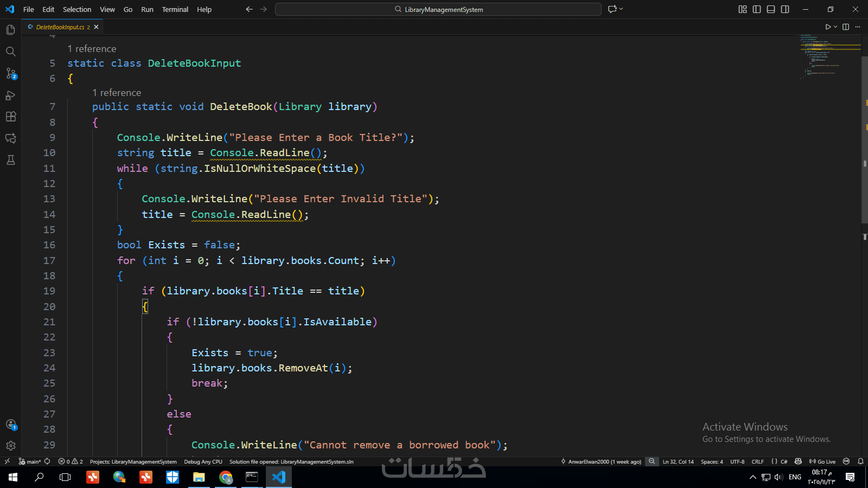Click the Go Back arrow in title bar
The width and height of the screenshot is (868, 488).
[249, 9]
